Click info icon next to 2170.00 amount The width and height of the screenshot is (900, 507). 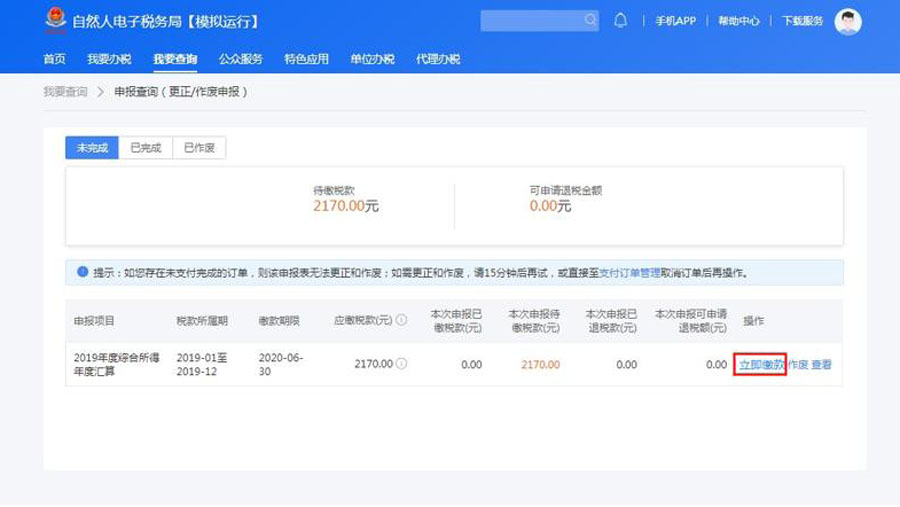point(401,364)
